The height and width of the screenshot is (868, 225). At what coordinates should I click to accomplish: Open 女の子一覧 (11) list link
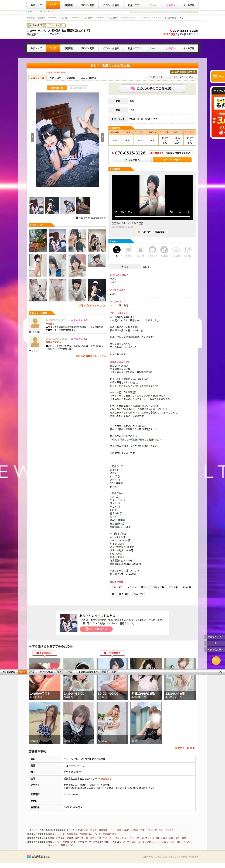click(x=185, y=748)
